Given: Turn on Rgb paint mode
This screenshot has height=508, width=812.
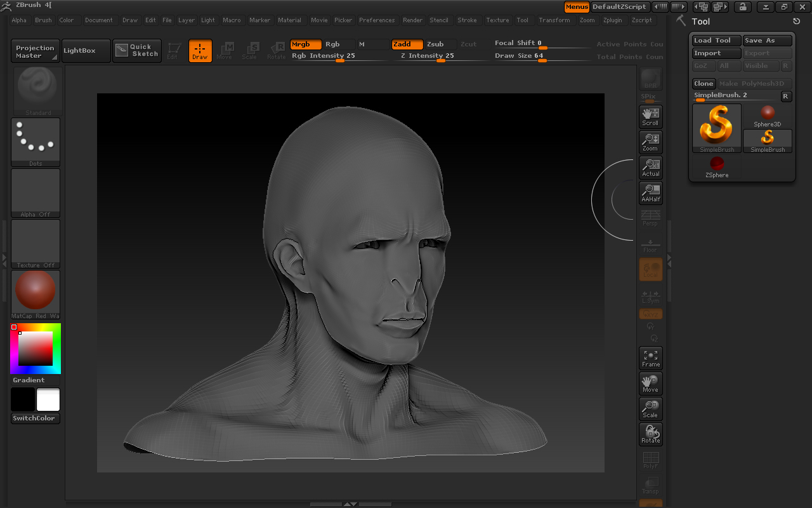Looking at the screenshot, I should 333,44.
